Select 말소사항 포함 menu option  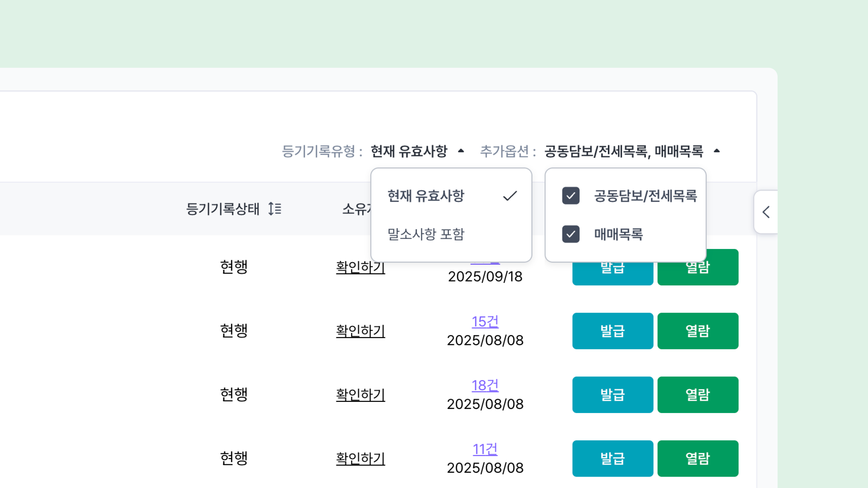click(x=426, y=234)
